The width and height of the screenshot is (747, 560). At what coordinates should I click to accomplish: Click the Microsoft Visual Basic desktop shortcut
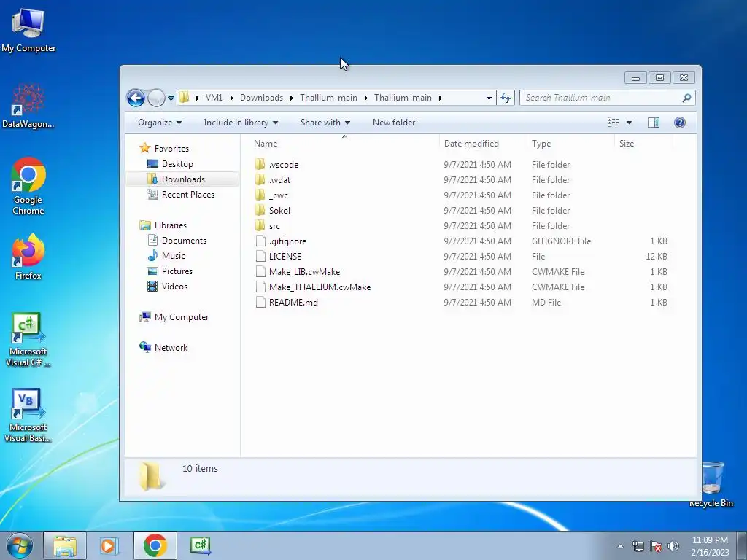pos(28,416)
